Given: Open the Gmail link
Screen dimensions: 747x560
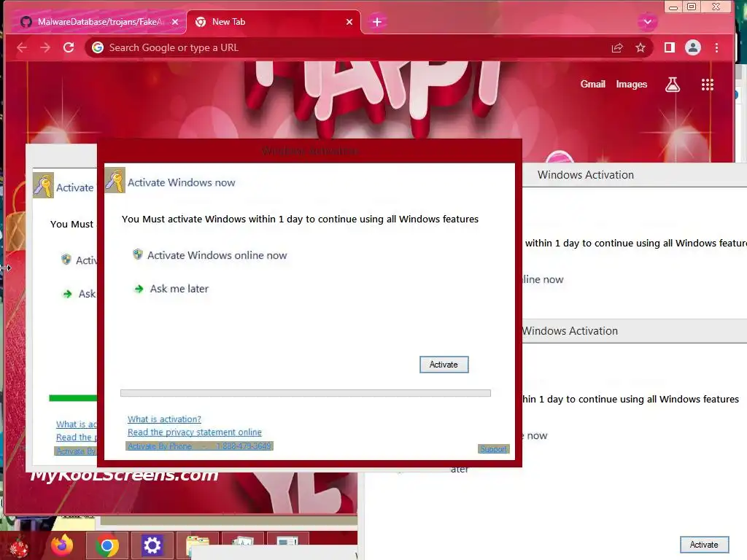Looking at the screenshot, I should point(592,85).
